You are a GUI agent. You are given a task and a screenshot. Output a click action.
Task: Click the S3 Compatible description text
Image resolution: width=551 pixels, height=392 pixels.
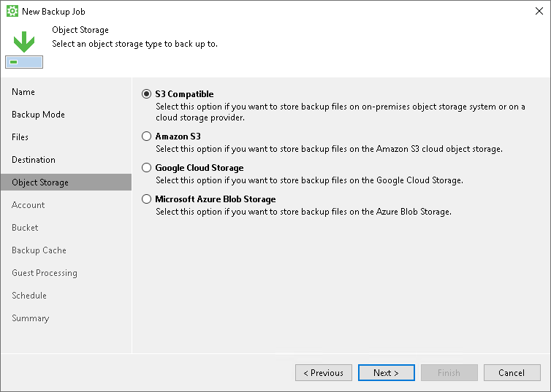pos(340,112)
